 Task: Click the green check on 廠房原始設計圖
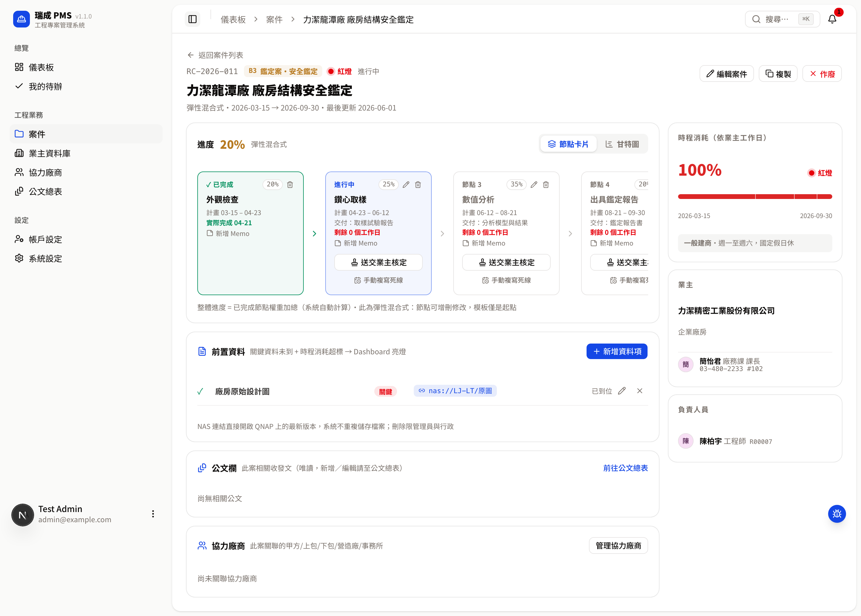click(200, 391)
